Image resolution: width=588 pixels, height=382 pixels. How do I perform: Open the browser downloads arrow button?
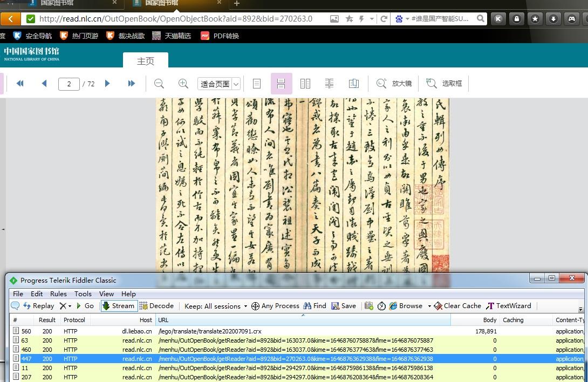(x=553, y=19)
